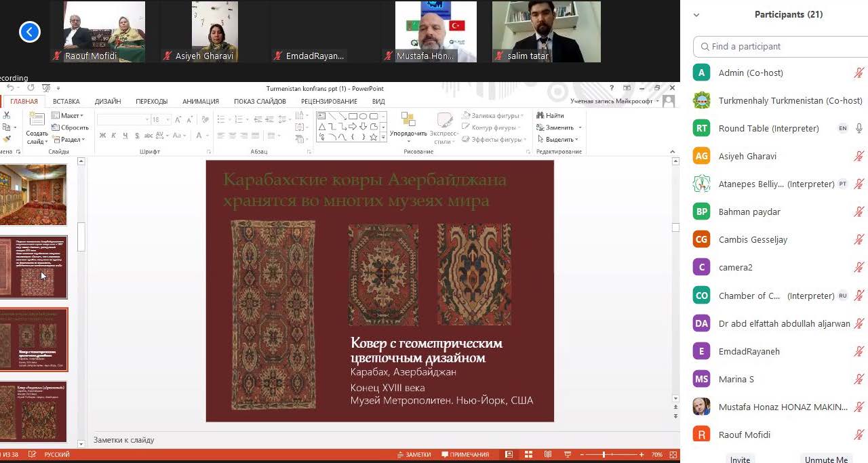Viewport: 868px width, 463px height.
Task: Click 70% zoom level in status bar
Action: (x=657, y=454)
